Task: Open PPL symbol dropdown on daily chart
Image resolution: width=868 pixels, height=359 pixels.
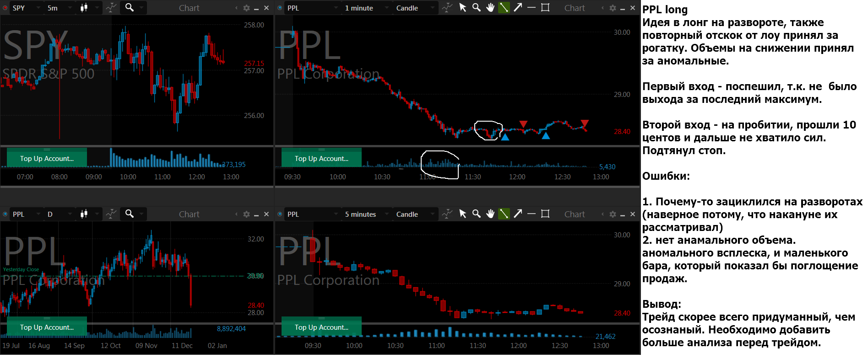Action: pos(26,214)
